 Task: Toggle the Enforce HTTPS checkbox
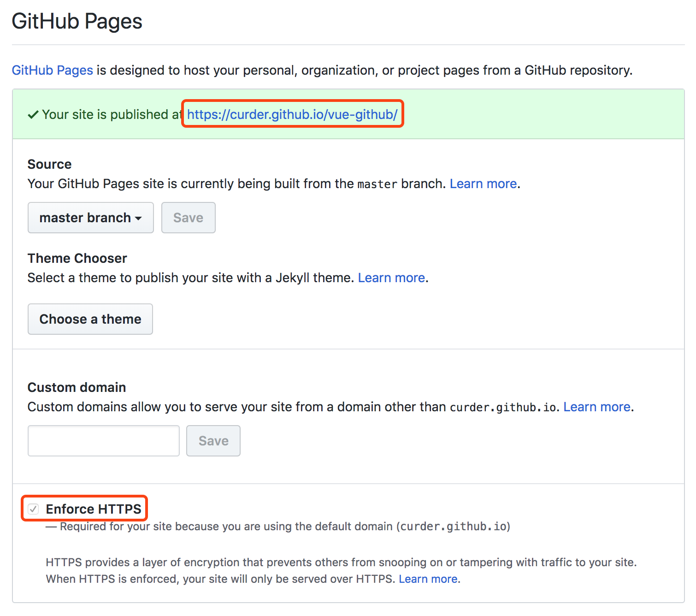33,509
